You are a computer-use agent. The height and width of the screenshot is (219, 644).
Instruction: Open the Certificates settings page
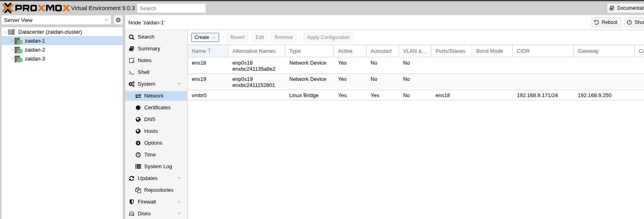[157, 108]
